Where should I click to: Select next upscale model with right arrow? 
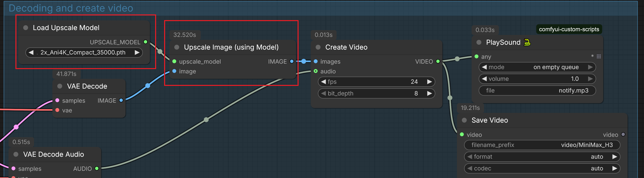(x=137, y=53)
